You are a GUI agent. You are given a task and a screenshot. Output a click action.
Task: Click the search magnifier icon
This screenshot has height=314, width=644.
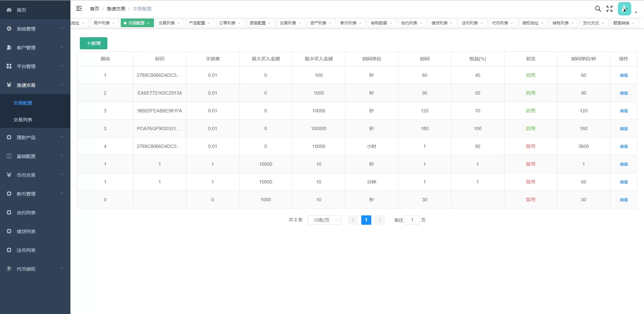point(598,9)
